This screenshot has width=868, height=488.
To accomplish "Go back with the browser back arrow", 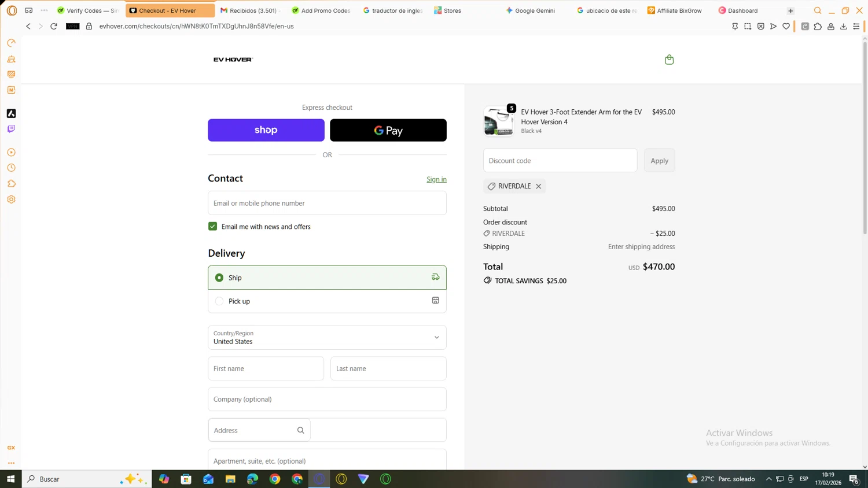I will point(28,26).
